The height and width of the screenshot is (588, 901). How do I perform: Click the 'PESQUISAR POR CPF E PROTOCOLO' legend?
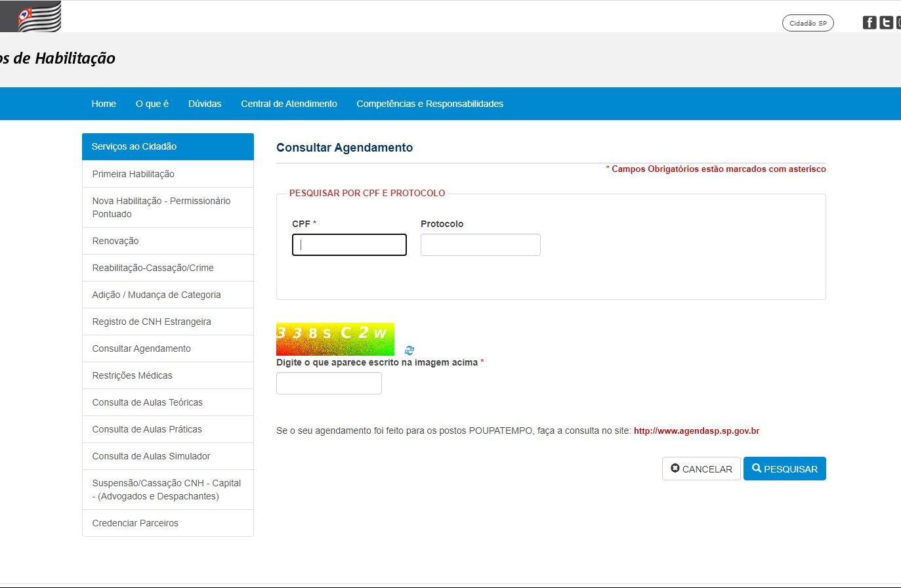[x=367, y=193]
